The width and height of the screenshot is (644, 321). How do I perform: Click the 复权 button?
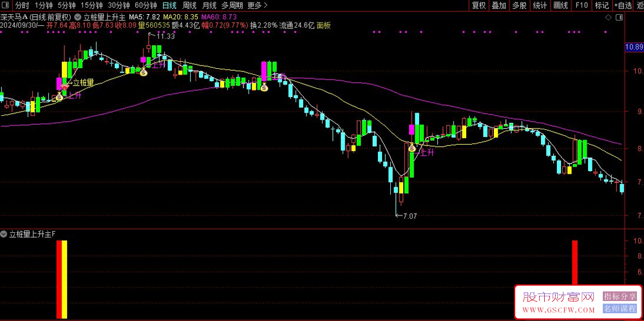[479, 5]
